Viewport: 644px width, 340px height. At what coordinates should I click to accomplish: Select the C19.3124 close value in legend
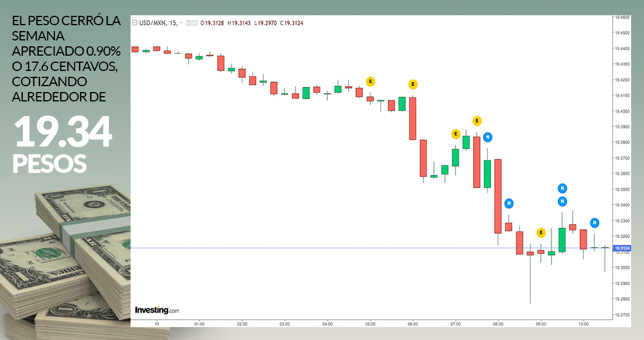[292, 23]
